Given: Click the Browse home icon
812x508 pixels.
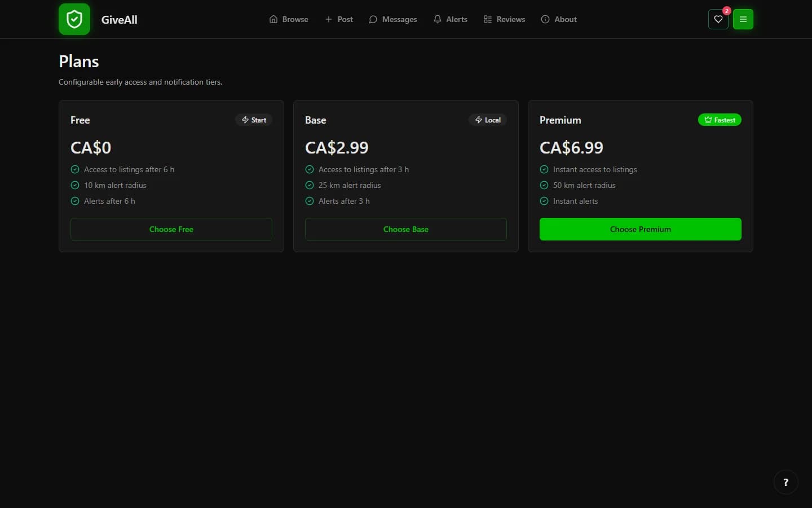Looking at the screenshot, I should pos(273,19).
